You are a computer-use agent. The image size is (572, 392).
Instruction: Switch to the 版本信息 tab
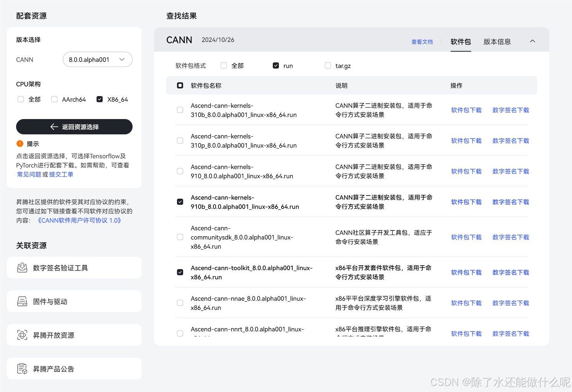click(x=497, y=42)
